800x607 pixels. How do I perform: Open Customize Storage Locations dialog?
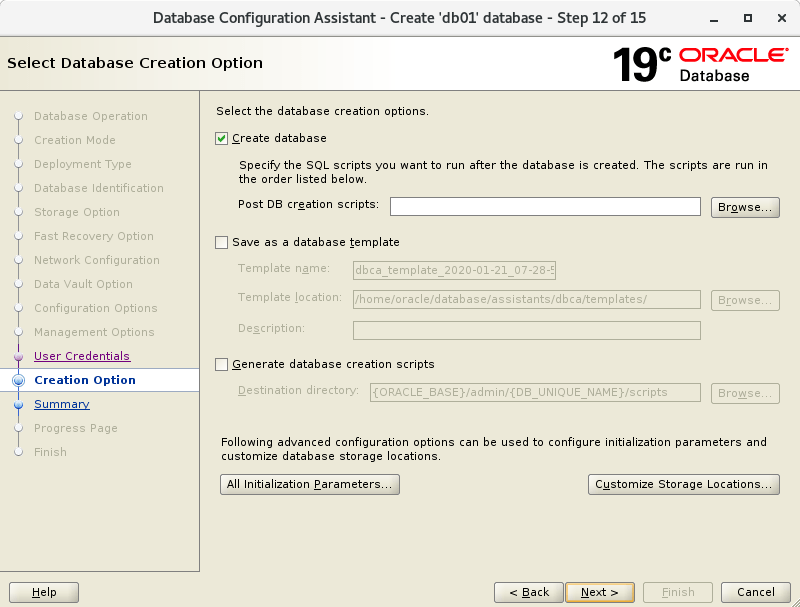[683, 484]
